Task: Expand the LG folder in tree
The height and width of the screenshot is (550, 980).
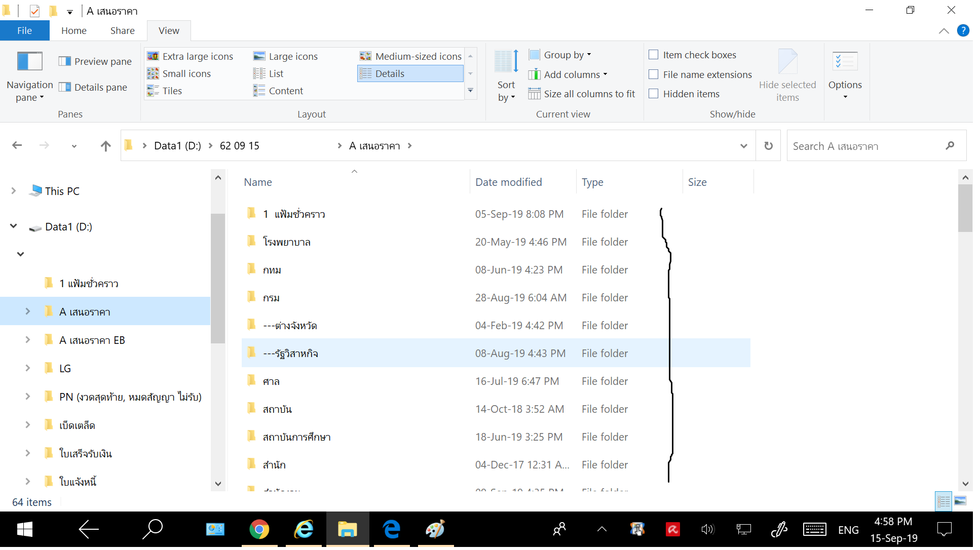Action: pyautogui.click(x=28, y=368)
